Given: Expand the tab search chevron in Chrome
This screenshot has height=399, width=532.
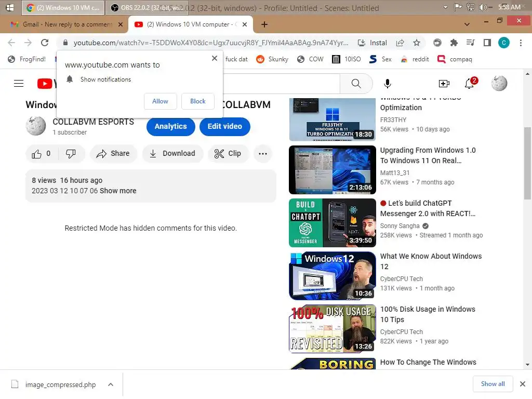Looking at the screenshot, I should coord(467,24).
